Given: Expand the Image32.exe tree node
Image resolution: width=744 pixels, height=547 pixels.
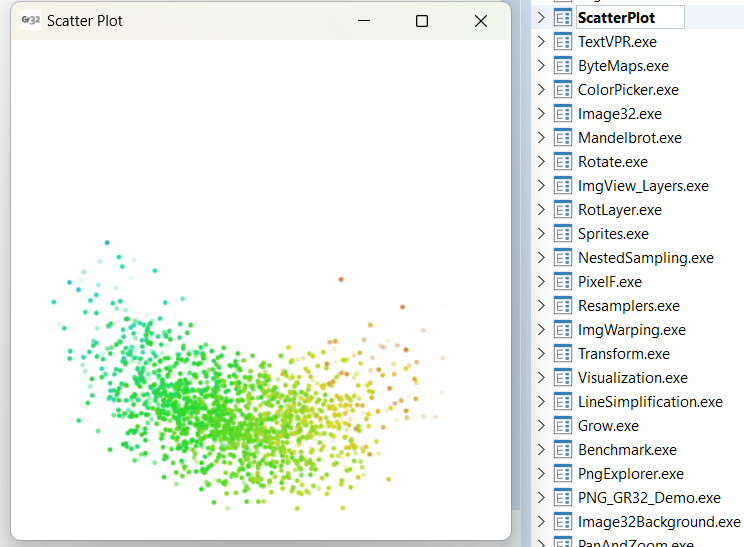Looking at the screenshot, I should [x=541, y=114].
